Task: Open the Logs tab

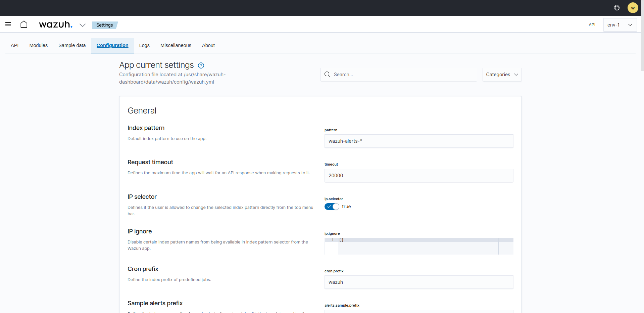Action: pyautogui.click(x=144, y=45)
